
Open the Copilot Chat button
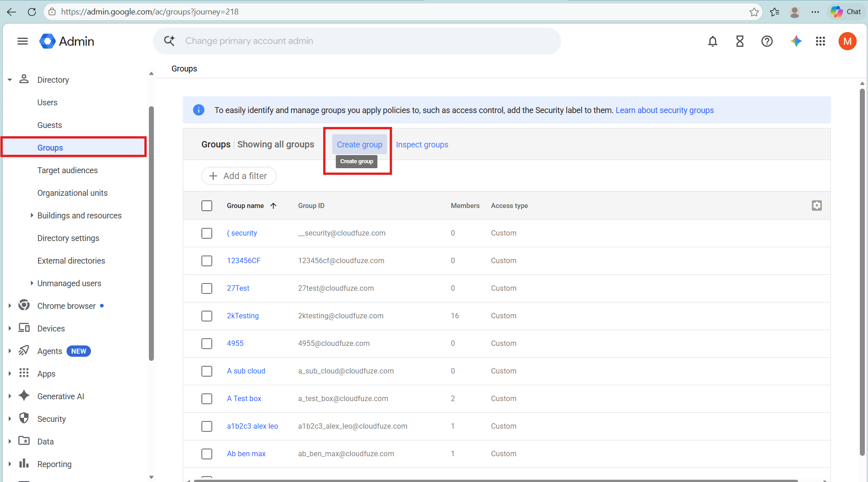click(x=846, y=12)
